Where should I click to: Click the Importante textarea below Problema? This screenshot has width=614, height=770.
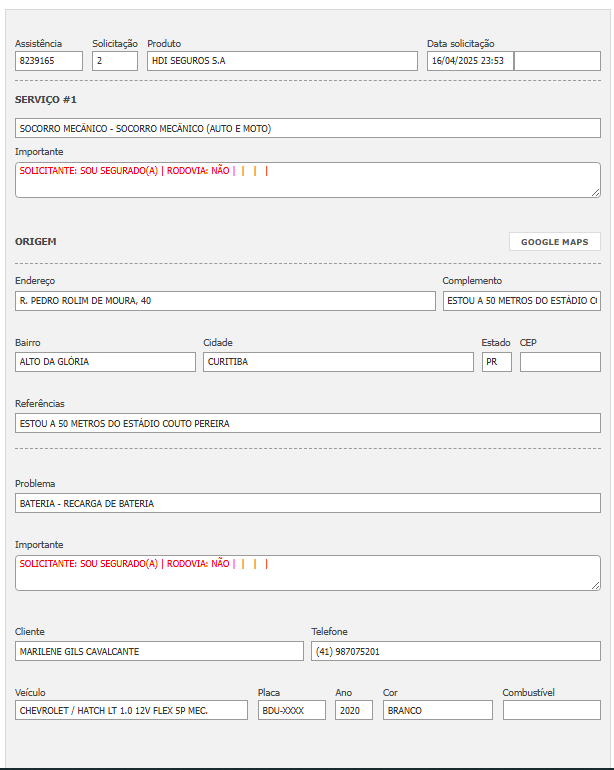pyautogui.click(x=308, y=573)
